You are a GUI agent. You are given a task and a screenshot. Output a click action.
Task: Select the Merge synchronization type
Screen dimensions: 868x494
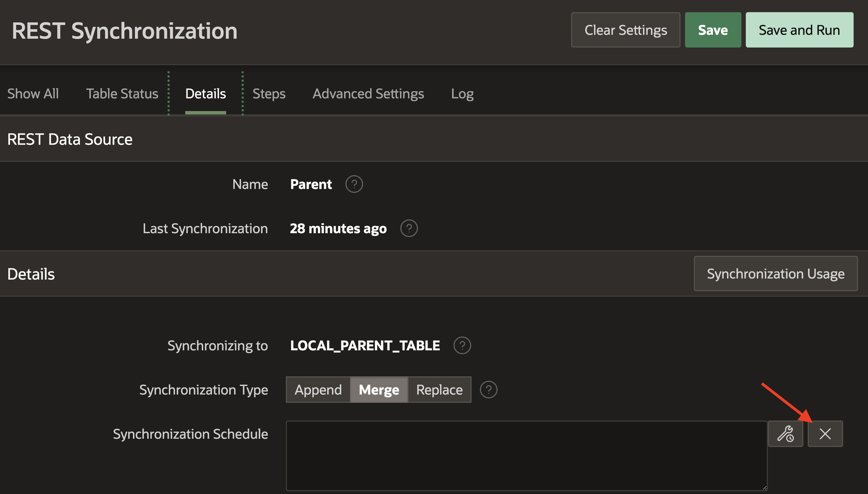(x=378, y=390)
